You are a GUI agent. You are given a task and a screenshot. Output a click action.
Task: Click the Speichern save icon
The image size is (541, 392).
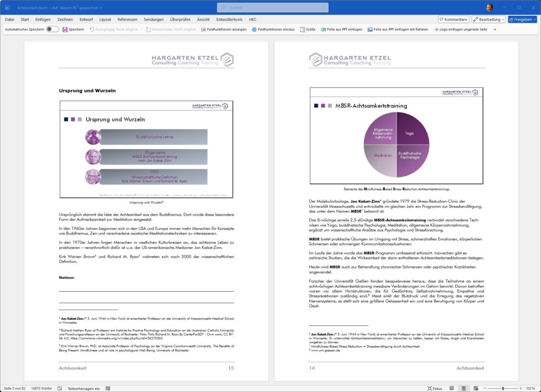pyautogui.click(x=65, y=30)
